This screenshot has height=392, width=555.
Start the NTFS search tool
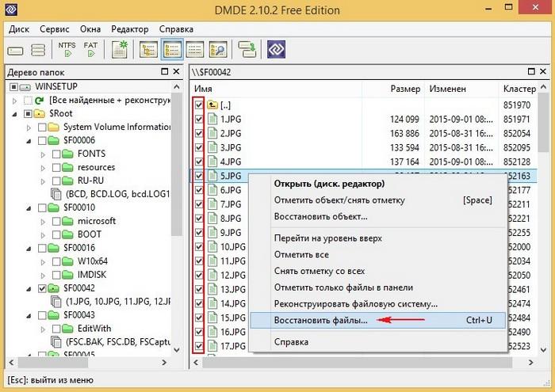tap(67, 49)
